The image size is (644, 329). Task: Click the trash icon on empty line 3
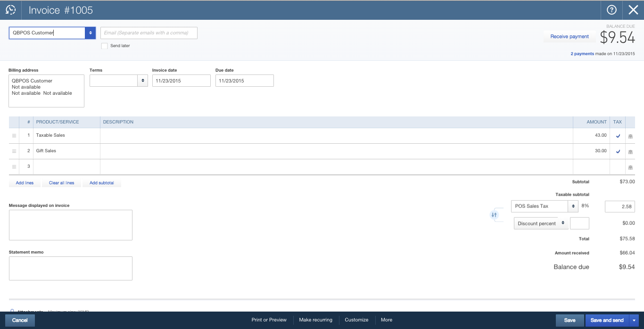coord(630,167)
